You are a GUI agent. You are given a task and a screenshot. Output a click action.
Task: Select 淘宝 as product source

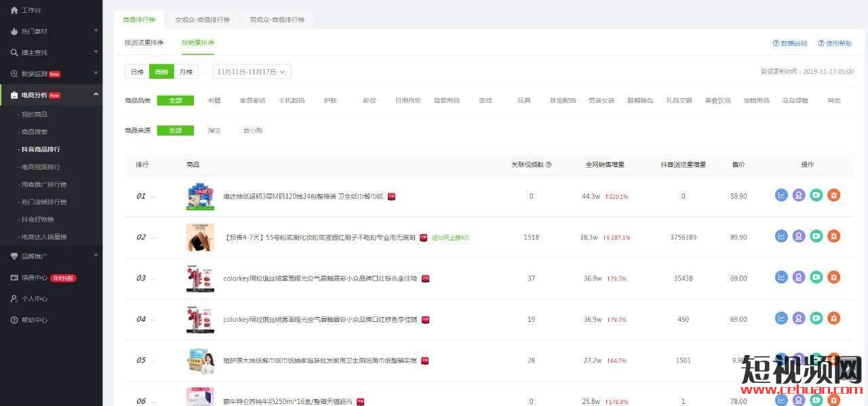pos(214,130)
